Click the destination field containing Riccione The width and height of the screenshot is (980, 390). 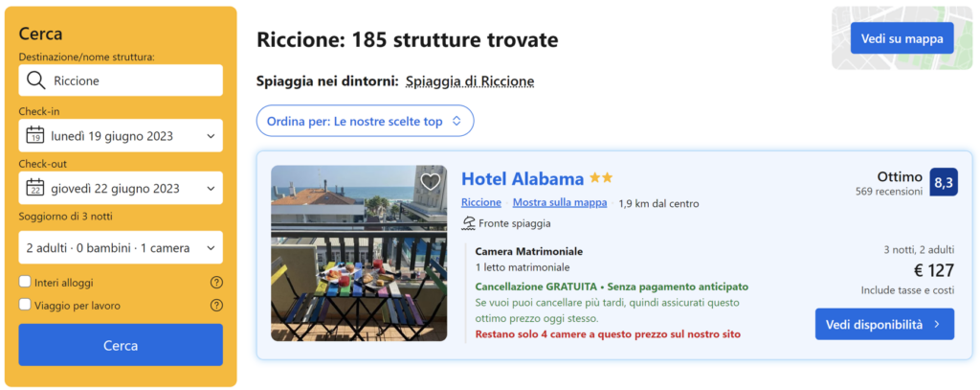(134, 80)
